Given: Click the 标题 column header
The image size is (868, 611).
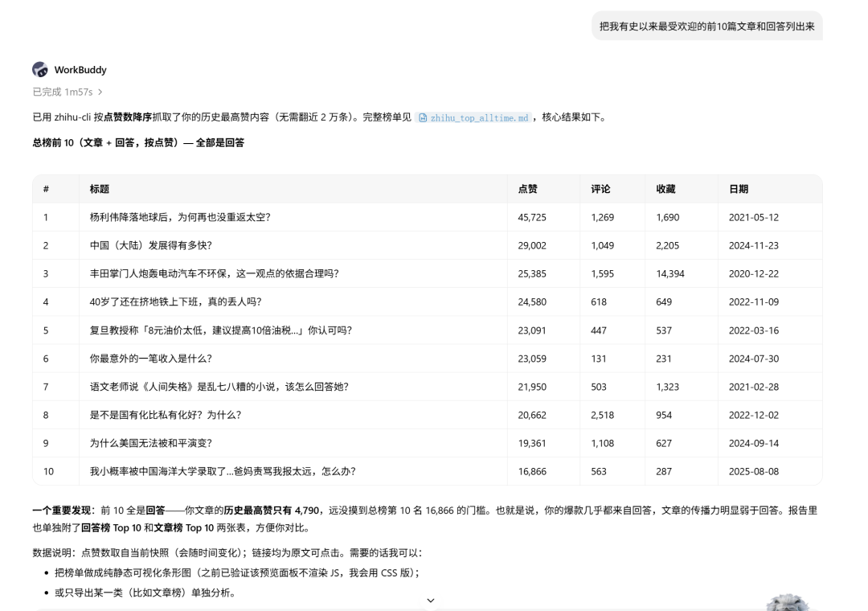Looking at the screenshot, I should pyautogui.click(x=100, y=189).
